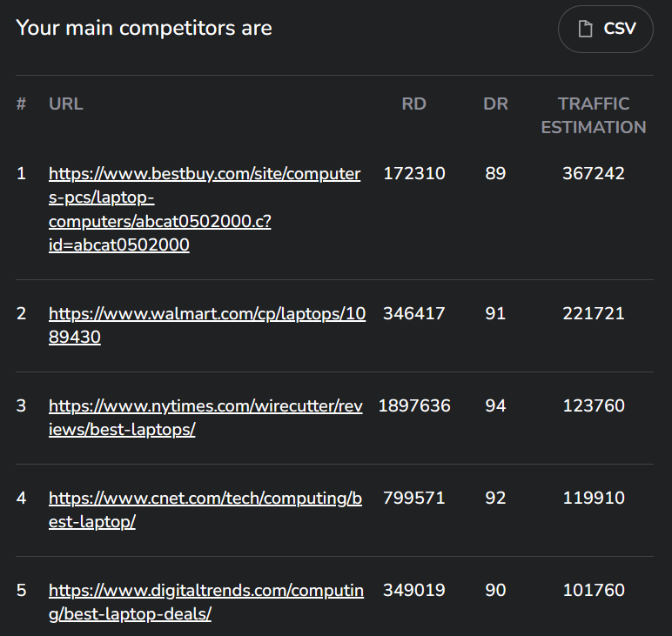Click the CSV file icon
Viewport: 672px width, 636px height.
[586, 29]
